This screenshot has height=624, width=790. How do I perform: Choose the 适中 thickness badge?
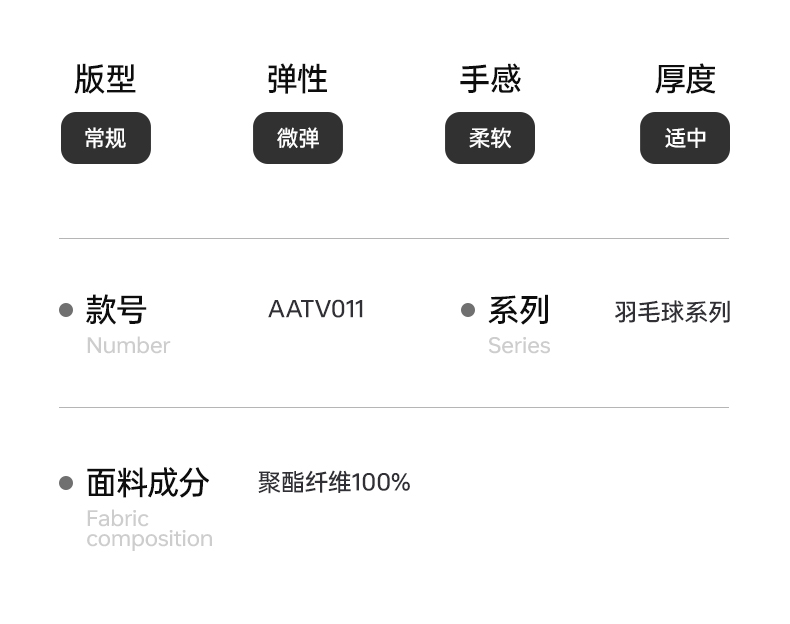pyautogui.click(x=685, y=138)
